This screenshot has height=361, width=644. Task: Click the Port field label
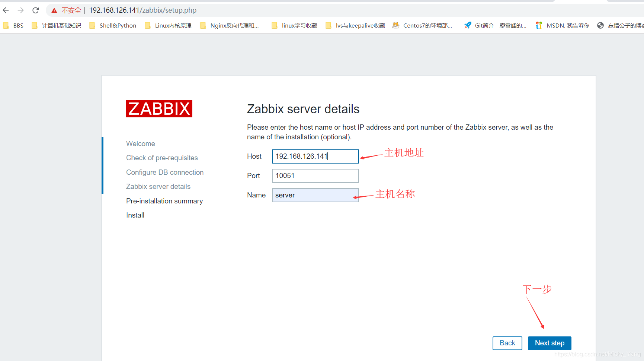(253, 176)
